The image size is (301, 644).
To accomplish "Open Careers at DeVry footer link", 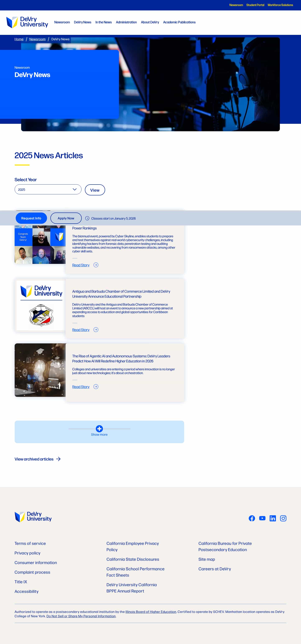I will [x=215, y=569].
